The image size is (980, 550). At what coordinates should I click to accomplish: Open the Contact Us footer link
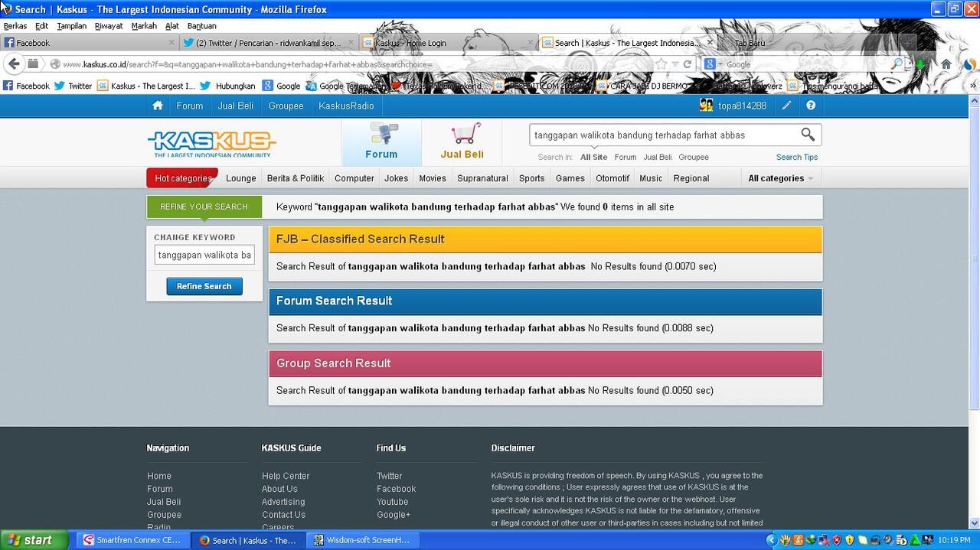pos(283,515)
